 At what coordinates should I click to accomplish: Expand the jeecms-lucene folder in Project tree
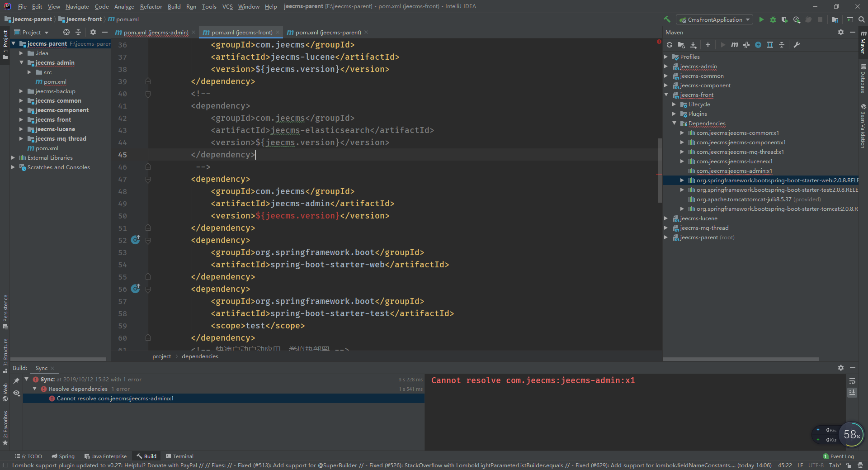[21, 129]
